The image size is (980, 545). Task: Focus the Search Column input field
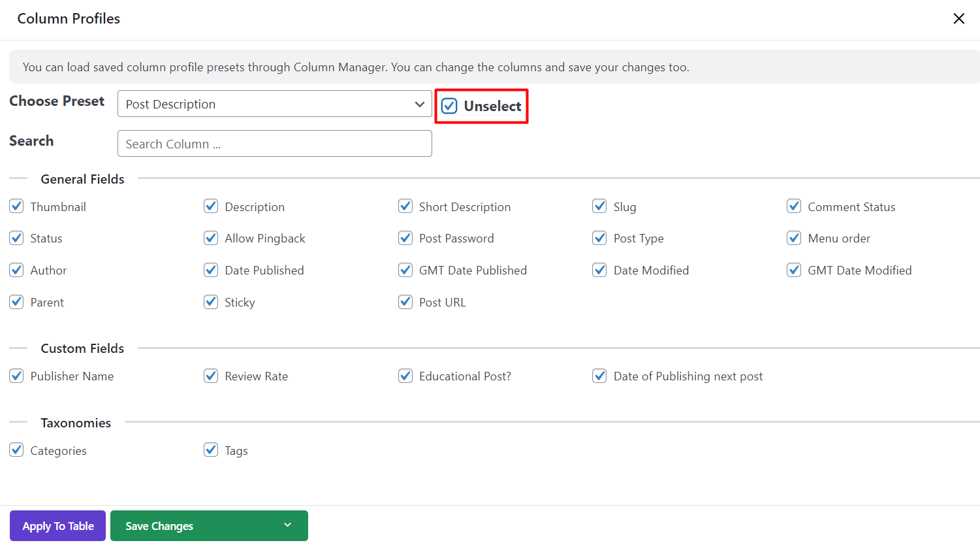click(x=275, y=144)
